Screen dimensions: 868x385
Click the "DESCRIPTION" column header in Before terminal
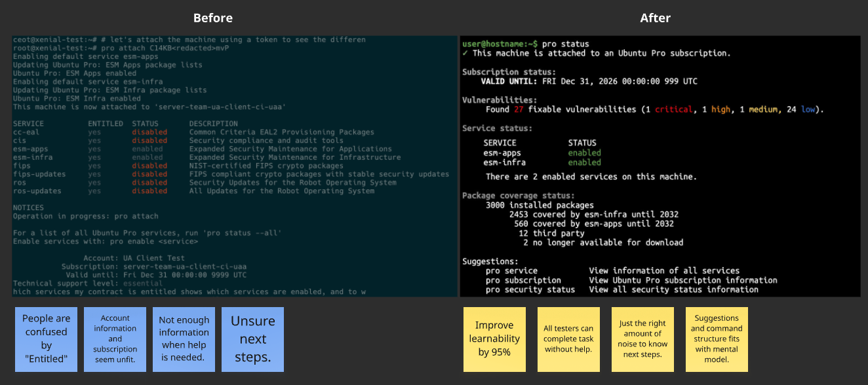(214, 124)
